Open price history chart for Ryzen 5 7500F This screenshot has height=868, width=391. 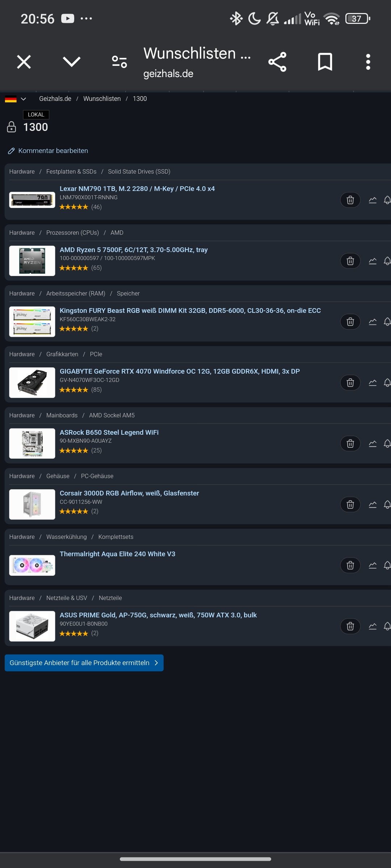click(373, 261)
